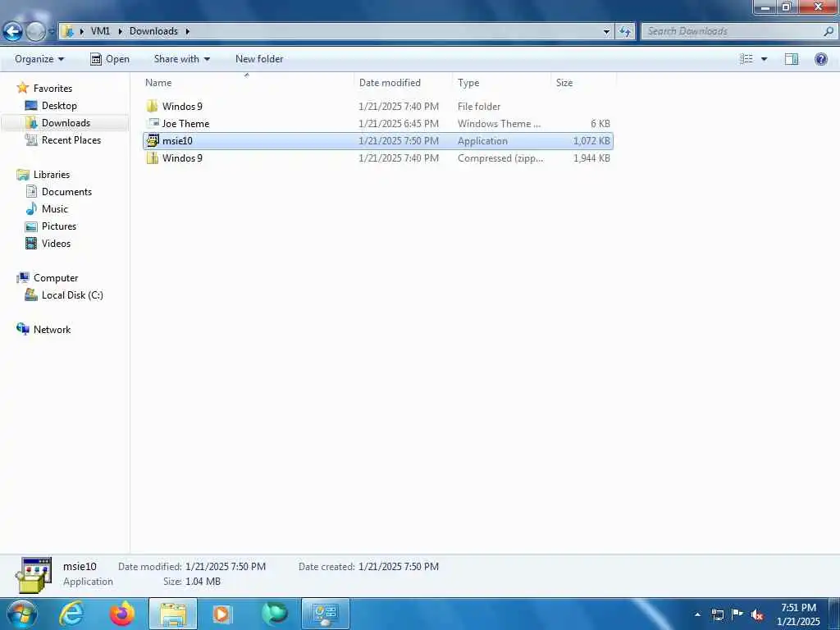Expand the arrow after Downloads breadcrumb
Viewport: 840px width, 630px height.
pyautogui.click(x=188, y=31)
